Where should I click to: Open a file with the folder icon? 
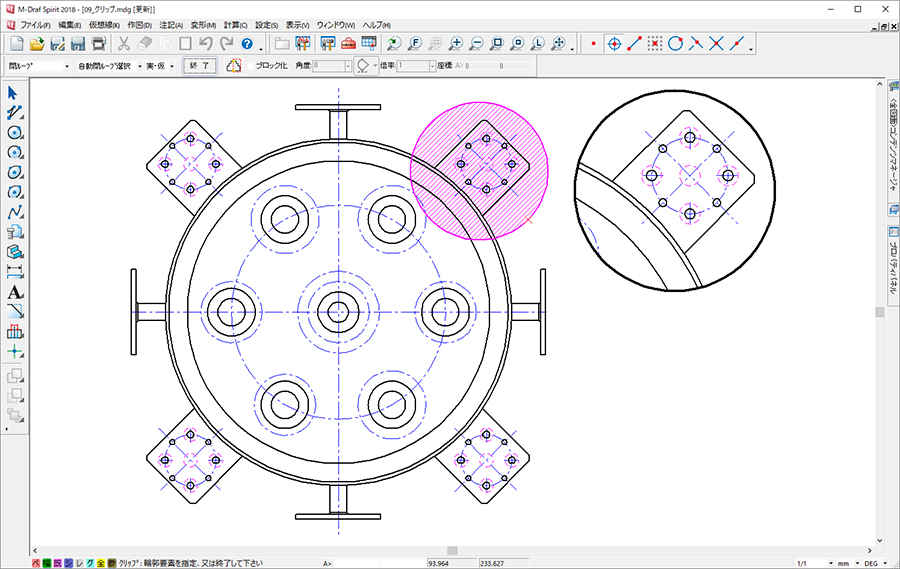pyautogui.click(x=36, y=44)
